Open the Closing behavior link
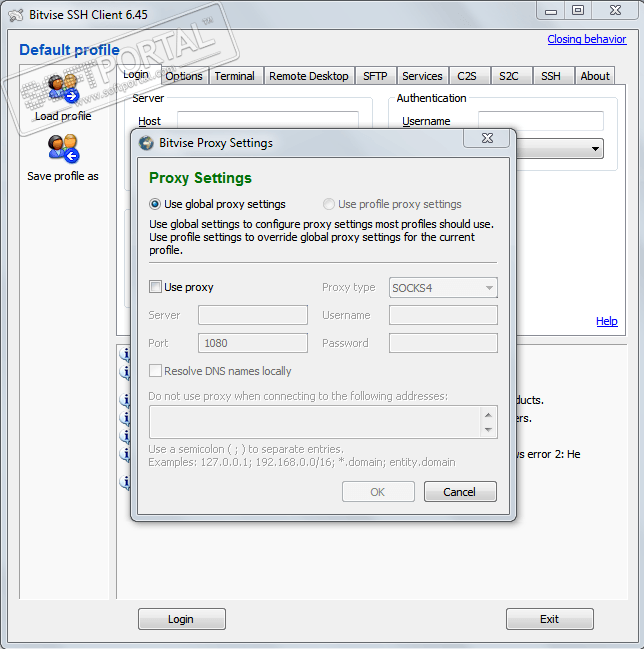Screen dimensions: 644x649 click(x=586, y=39)
